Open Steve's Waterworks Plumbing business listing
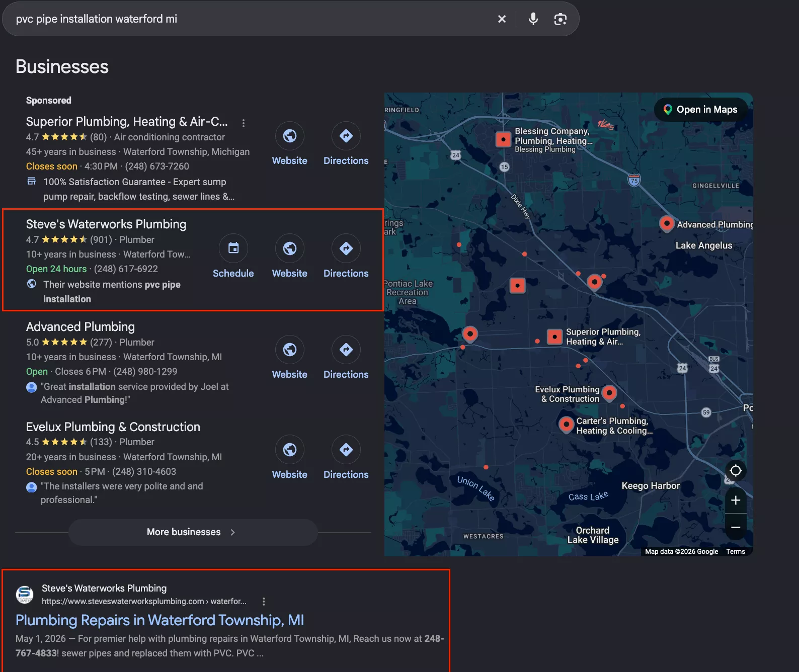Viewport: 799px width, 672px height. tap(106, 224)
